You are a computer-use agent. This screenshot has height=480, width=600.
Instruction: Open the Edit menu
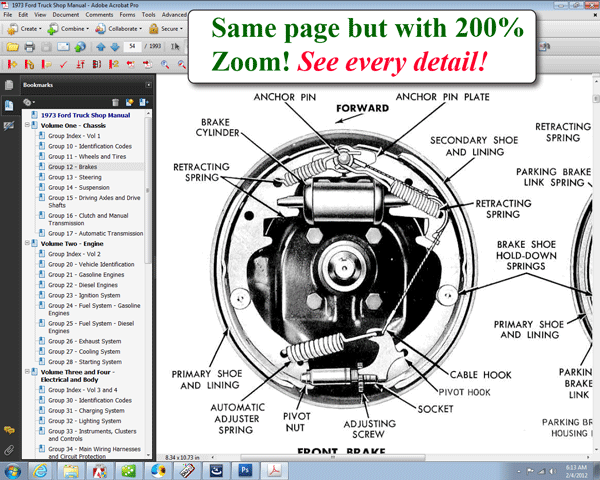[23, 15]
